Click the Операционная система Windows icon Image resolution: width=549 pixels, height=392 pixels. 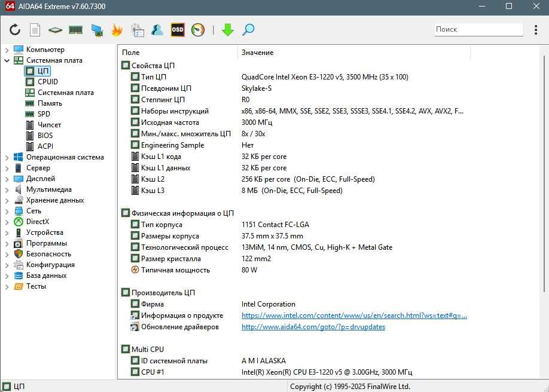click(x=19, y=158)
